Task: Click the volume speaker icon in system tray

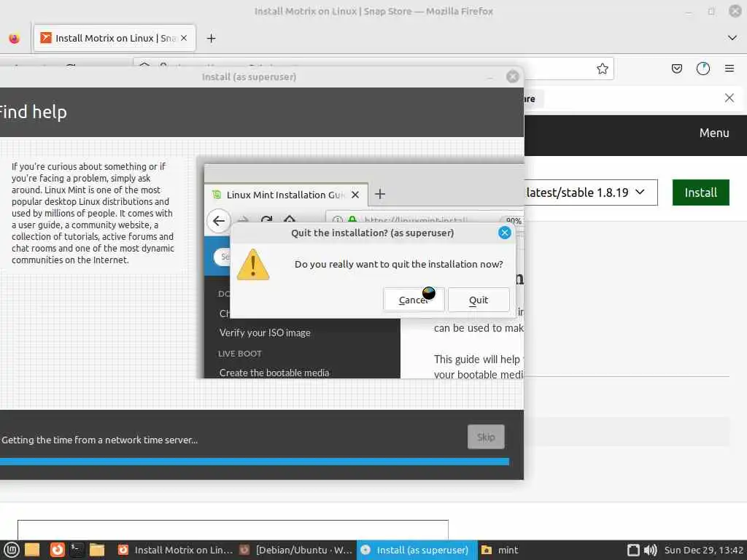Action: [x=650, y=550]
